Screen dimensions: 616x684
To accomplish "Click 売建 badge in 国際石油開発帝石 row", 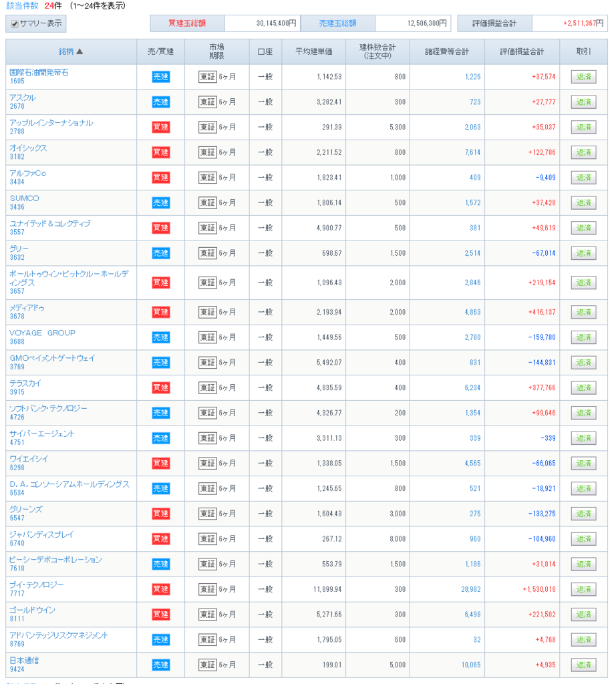I will click(160, 77).
